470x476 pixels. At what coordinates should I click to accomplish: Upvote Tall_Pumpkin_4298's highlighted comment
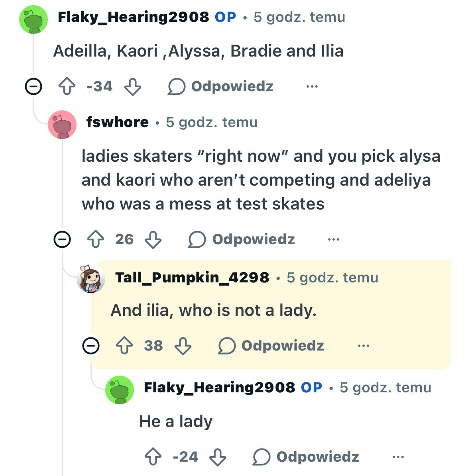pos(124,345)
